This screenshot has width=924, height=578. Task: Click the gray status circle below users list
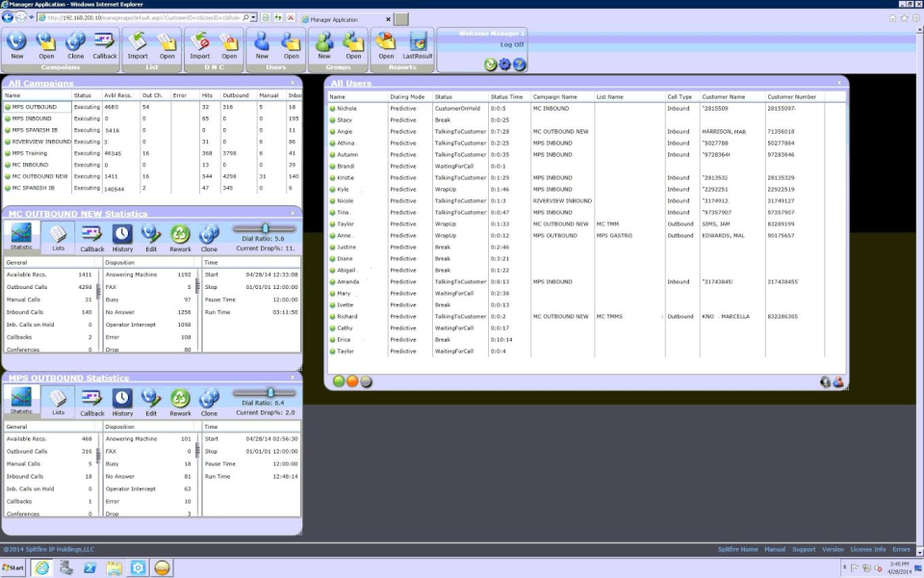tap(366, 381)
